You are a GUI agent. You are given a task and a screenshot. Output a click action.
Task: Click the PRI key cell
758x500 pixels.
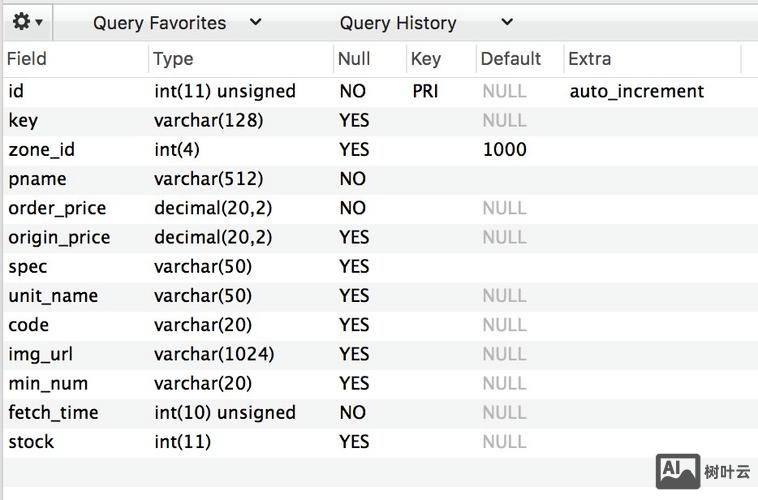[x=425, y=92]
